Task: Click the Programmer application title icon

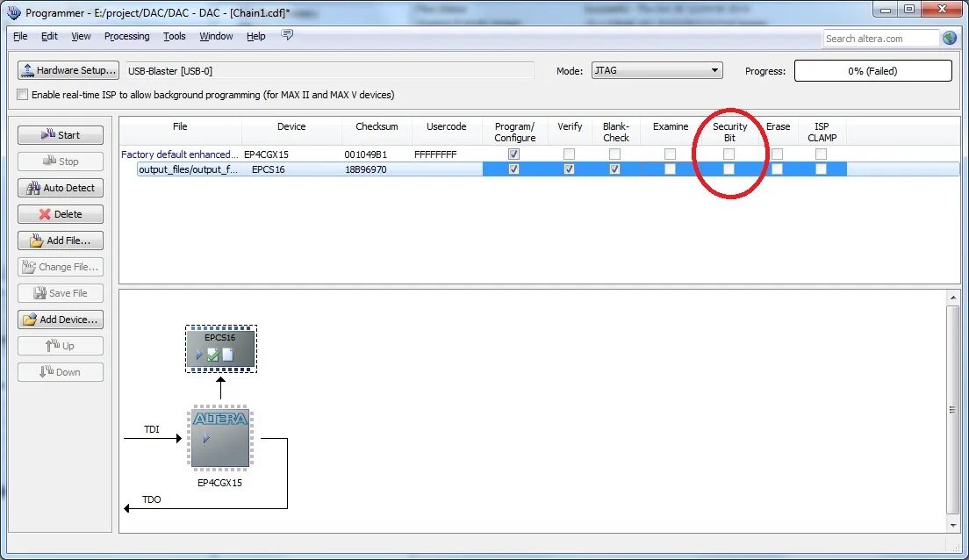Action: (13, 11)
